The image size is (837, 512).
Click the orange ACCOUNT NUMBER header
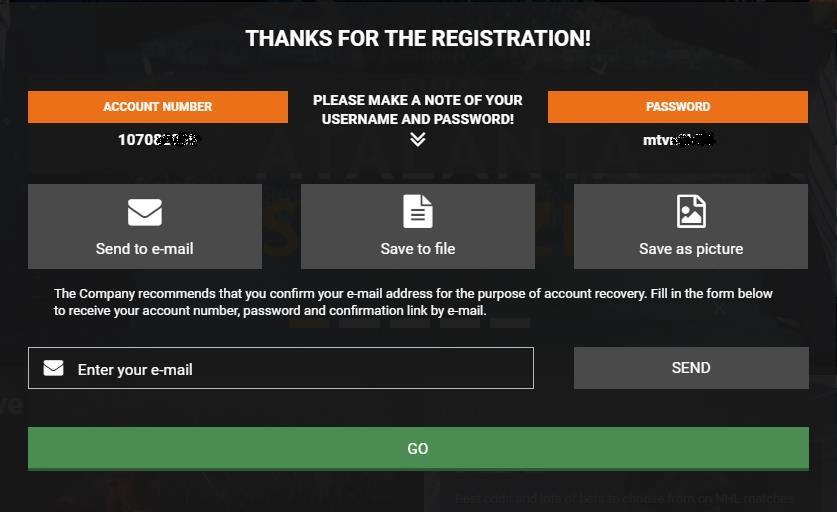[x=157, y=107]
